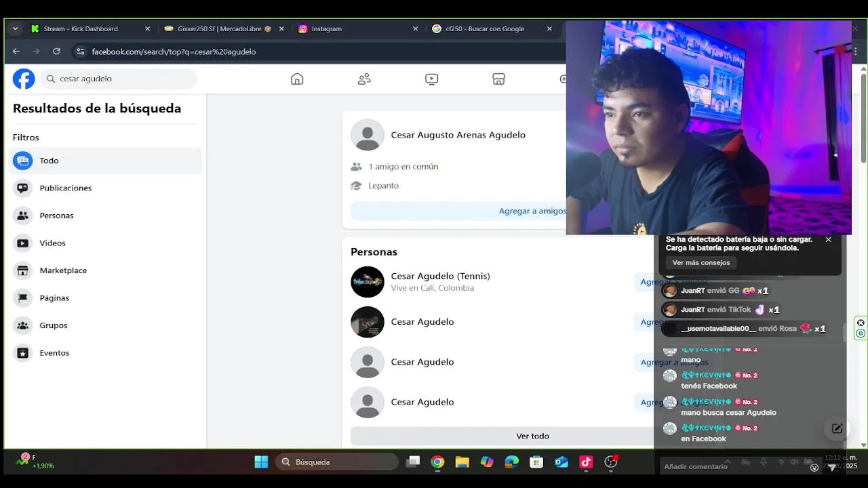Click Cesar Agudelo (Tennis) profile picture
This screenshot has height=488, width=868.
click(x=368, y=281)
